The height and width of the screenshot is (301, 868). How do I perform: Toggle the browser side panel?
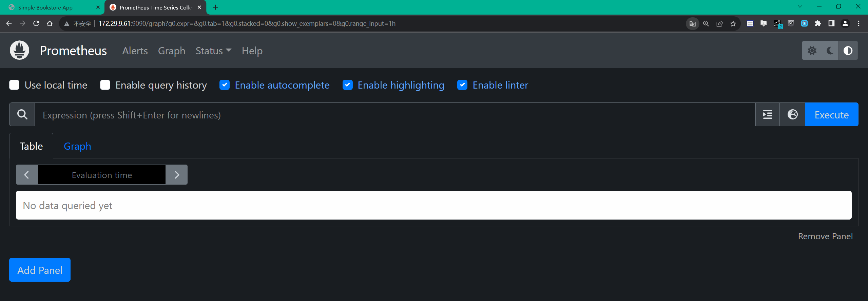(831, 23)
